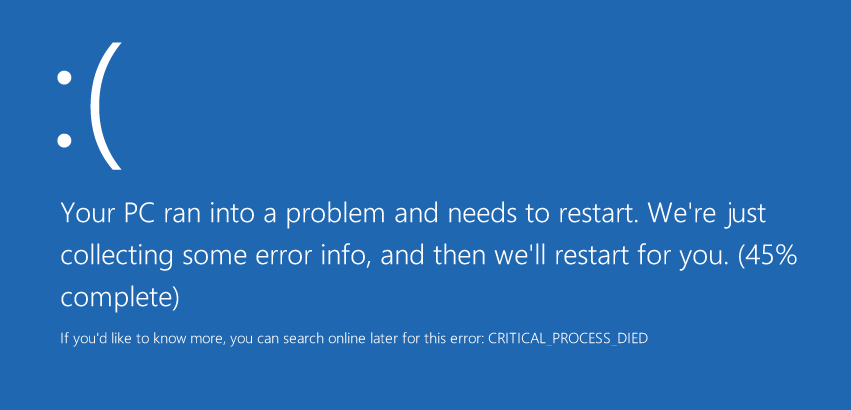Click the "(45%" progress percentage text
851x410 pixels.
coord(767,256)
